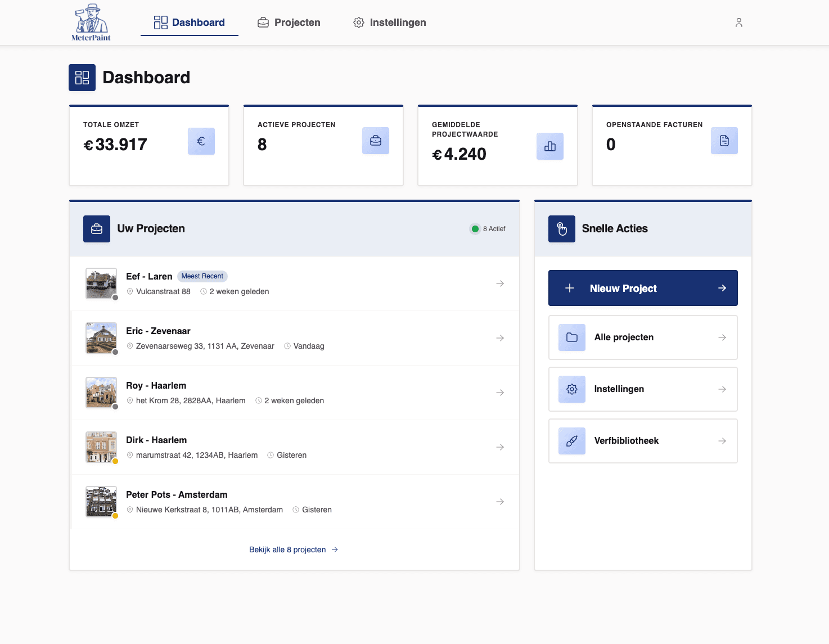Select the pointer icon next to Snelle Acties
The width and height of the screenshot is (829, 644).
click(561, 228)
